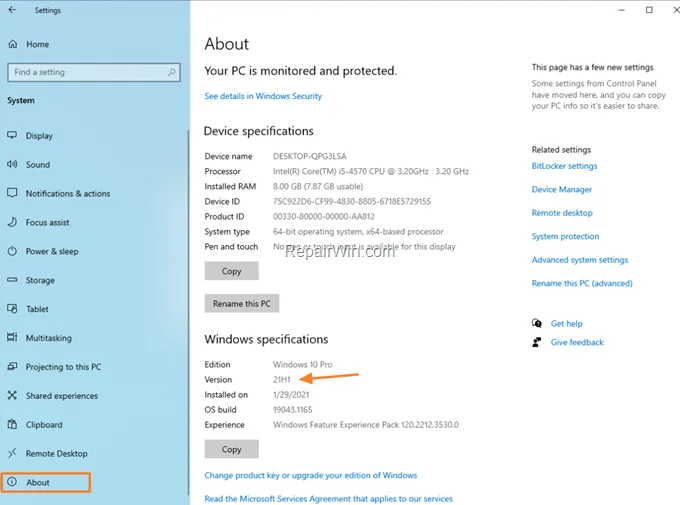Click the Get help link
The width and height of the screenshot is (680, 505).
(566, 323)
